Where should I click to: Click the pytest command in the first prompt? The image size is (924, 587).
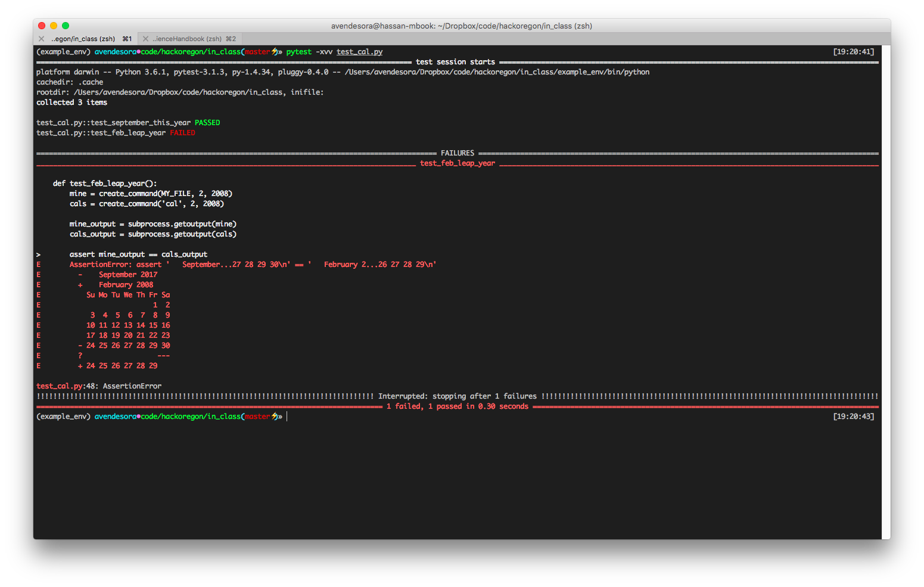coord(298,52)
